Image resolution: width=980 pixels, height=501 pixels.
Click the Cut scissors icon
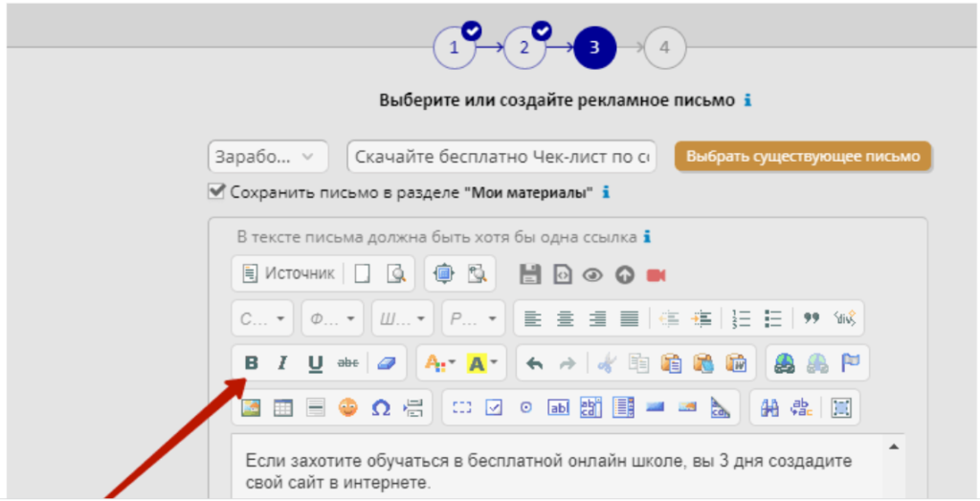click(x=606, y=363)
